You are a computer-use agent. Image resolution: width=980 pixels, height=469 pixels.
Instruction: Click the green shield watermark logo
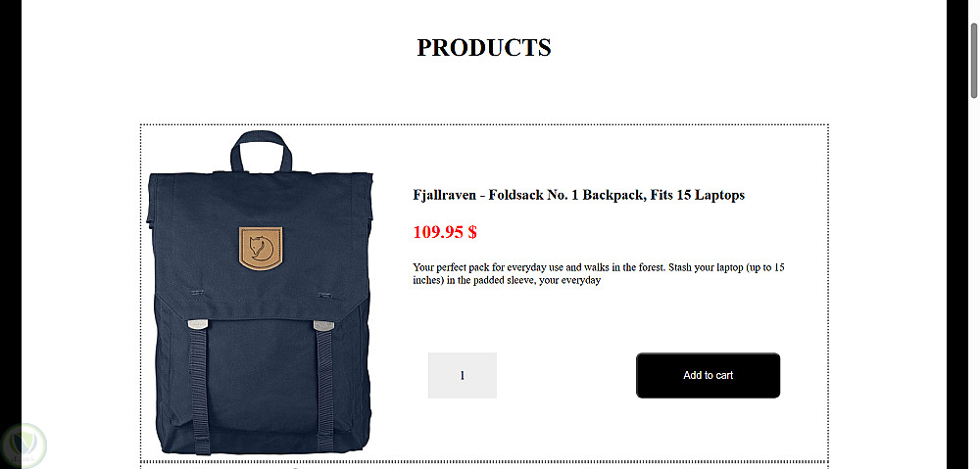(x=24, y=446)
